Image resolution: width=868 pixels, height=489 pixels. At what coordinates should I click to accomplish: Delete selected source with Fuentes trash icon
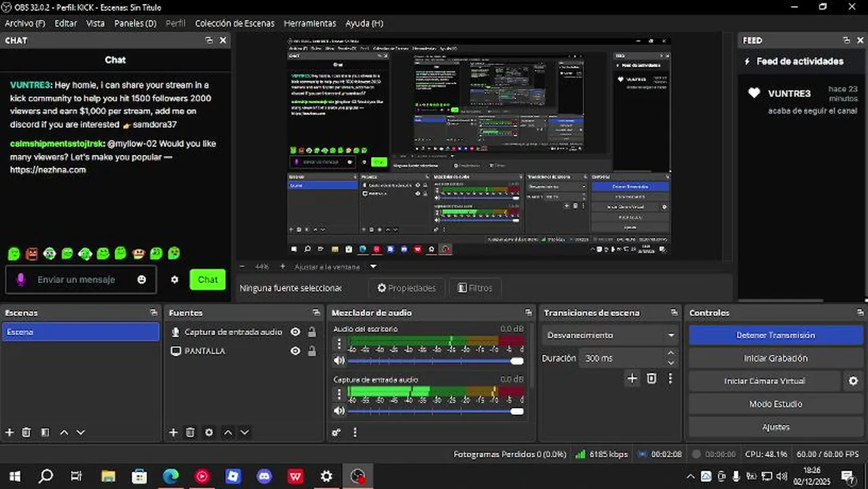[x=190, y=432]
